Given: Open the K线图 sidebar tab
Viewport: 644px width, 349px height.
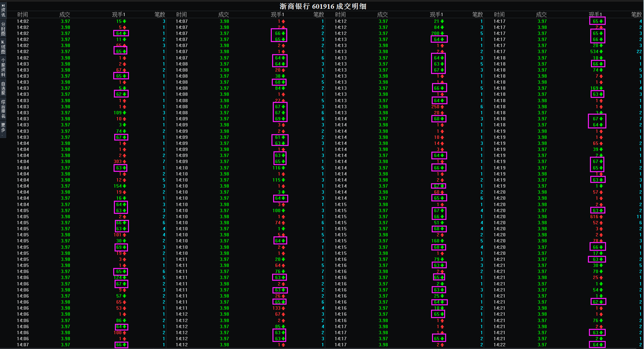Looking at the screenshot, I should pos(3,47).
